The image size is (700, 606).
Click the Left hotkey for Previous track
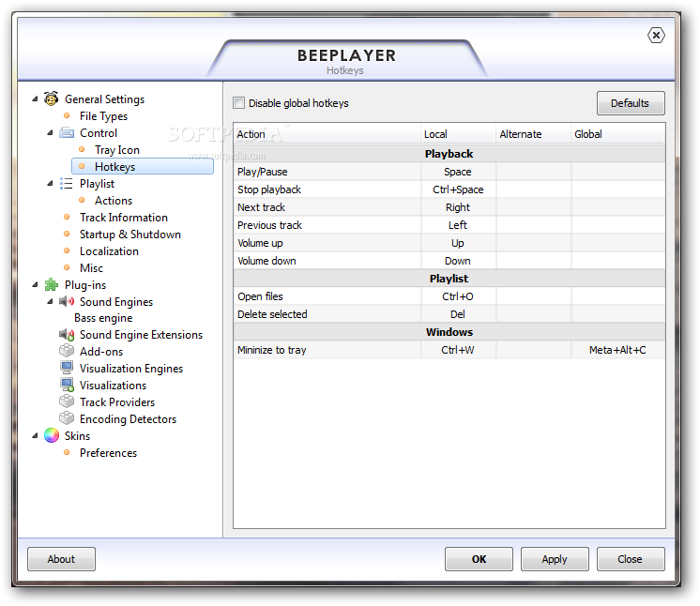pyautogui.click(x=458, y=225)
